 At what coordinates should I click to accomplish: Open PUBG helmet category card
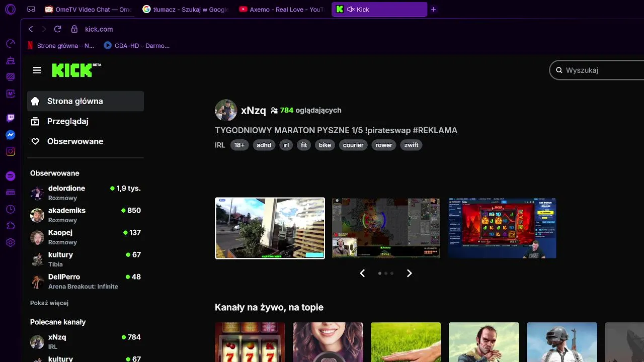561,342
